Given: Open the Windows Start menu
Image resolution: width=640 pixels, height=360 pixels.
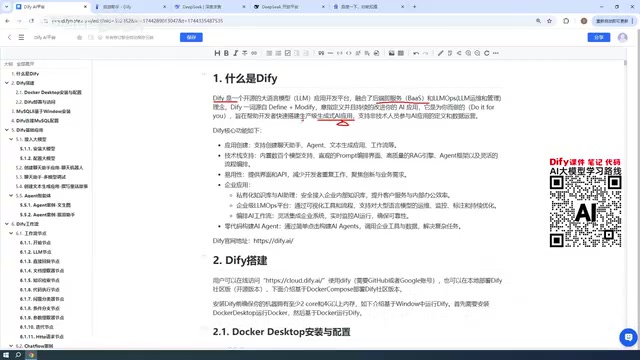Looking at the screenshot, I should (x=6, y=355).
